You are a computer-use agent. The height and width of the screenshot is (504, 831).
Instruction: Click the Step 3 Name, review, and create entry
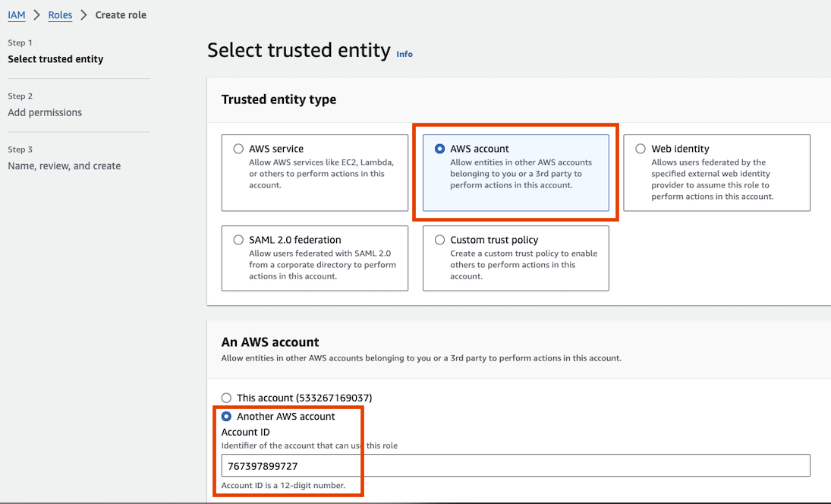point(64,166)
